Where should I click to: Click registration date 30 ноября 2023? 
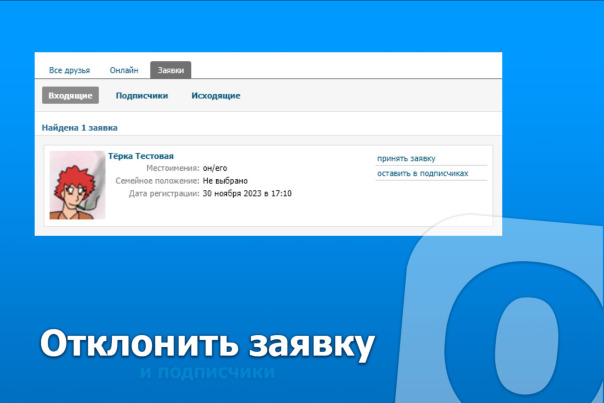[247, 193]
